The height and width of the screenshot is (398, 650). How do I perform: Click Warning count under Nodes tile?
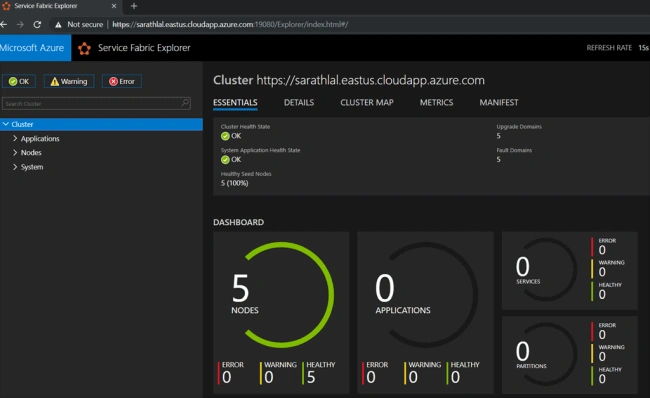[x=269, y=377]
